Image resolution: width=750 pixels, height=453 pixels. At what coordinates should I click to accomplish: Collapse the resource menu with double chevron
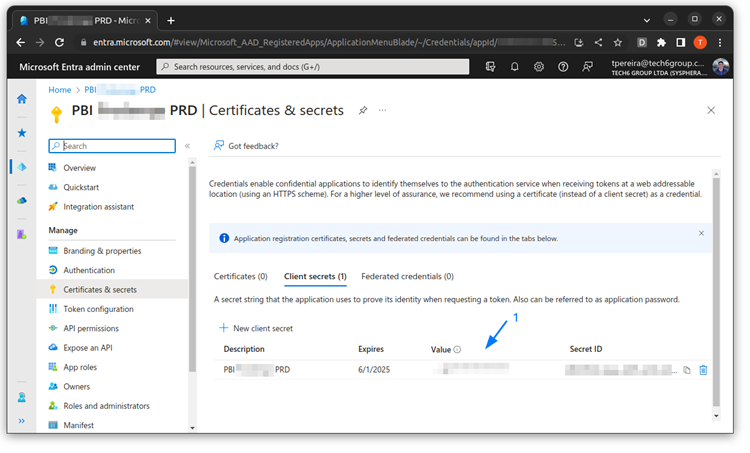coord(188,146)
